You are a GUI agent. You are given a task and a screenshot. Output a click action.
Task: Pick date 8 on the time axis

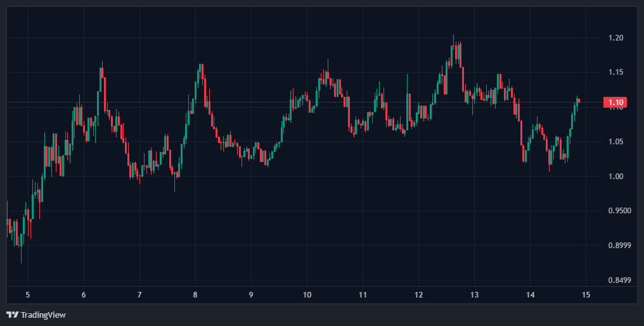pos(195,295)
